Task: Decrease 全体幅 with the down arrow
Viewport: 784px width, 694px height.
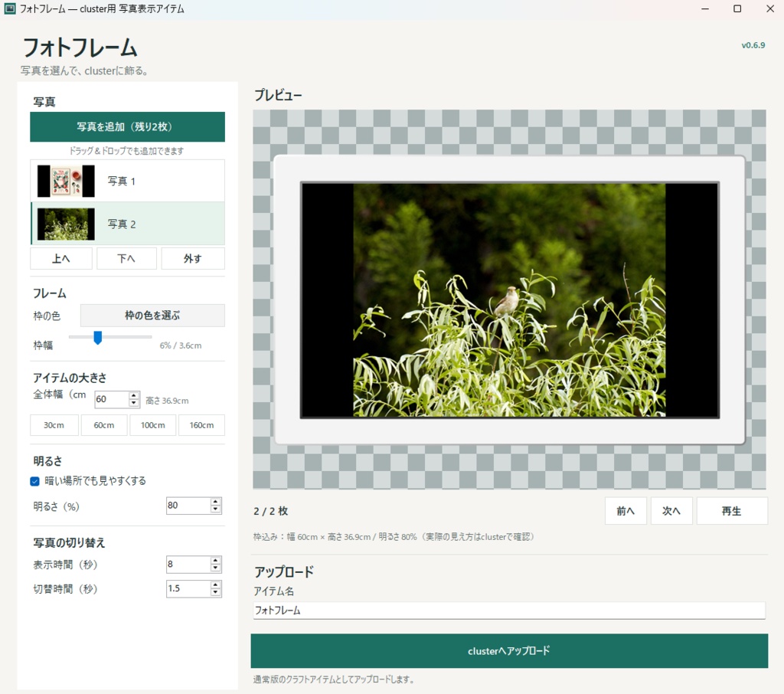Action: (x=134, y=403)
